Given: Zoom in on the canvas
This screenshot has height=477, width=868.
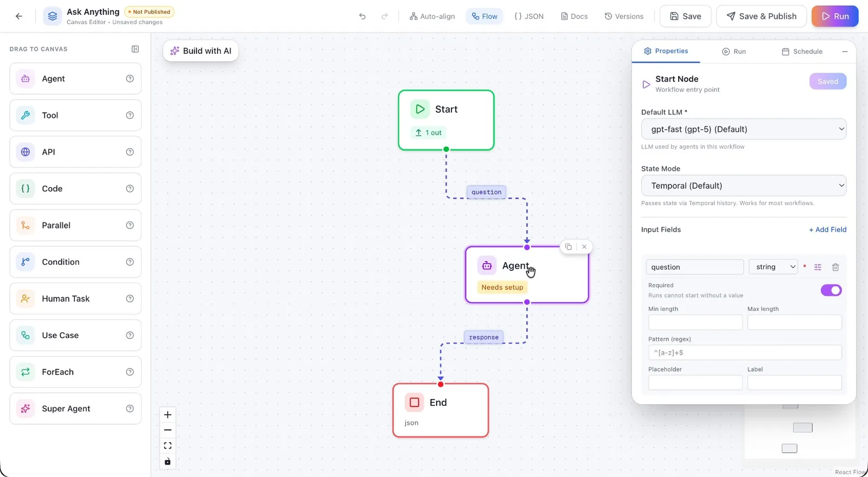Looking at the screenshot, I should click(168, 415).
